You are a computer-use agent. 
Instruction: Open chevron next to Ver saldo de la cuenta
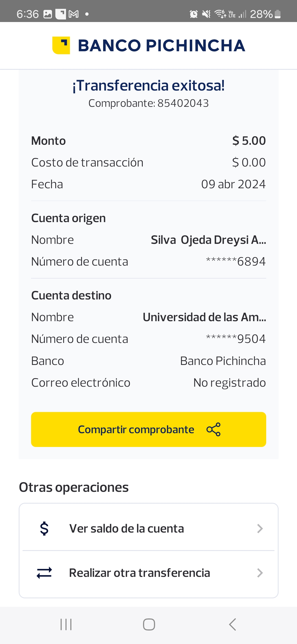(260, 528)
